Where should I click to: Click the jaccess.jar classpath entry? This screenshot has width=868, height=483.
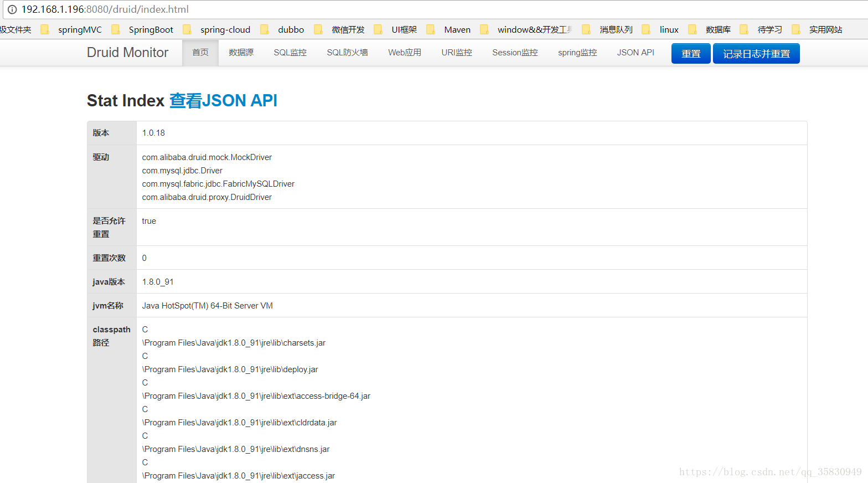239,476
